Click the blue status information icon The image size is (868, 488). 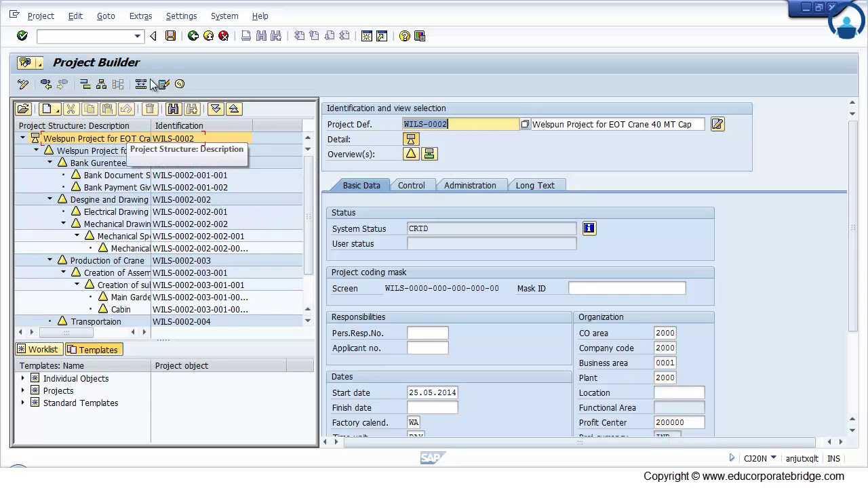589,228
